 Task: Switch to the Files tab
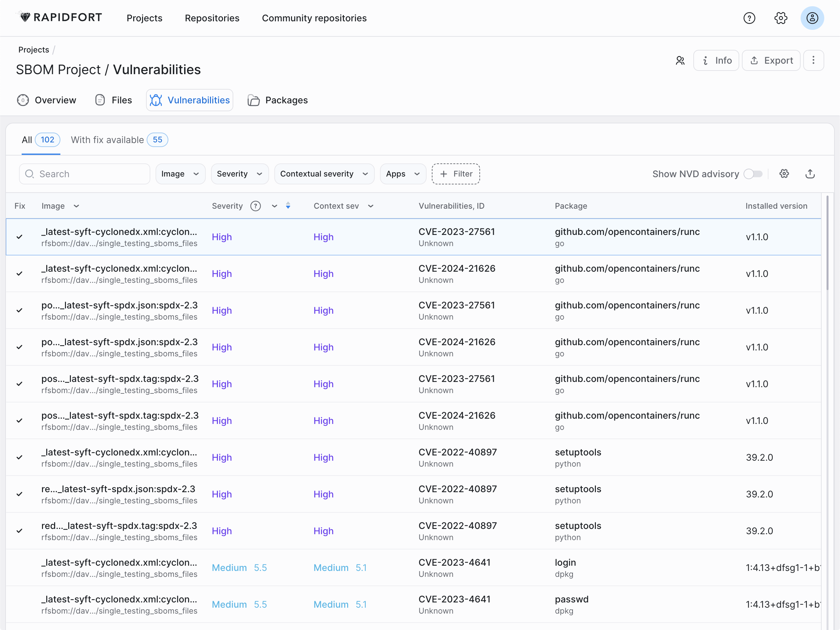[x=114, y=100]
